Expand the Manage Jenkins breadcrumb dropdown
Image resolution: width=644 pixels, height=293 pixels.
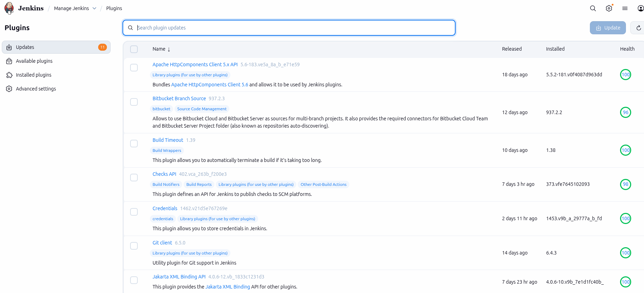(x=94, y=8)
